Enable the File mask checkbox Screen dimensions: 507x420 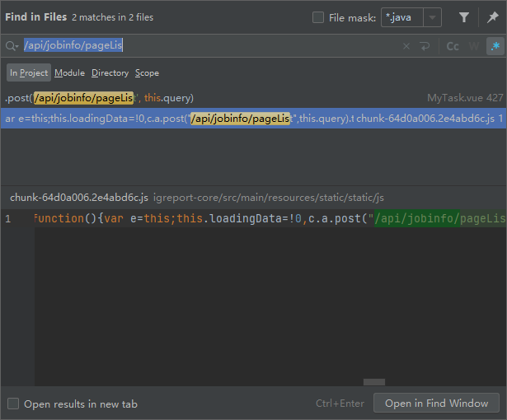click(x=318, y=17)
